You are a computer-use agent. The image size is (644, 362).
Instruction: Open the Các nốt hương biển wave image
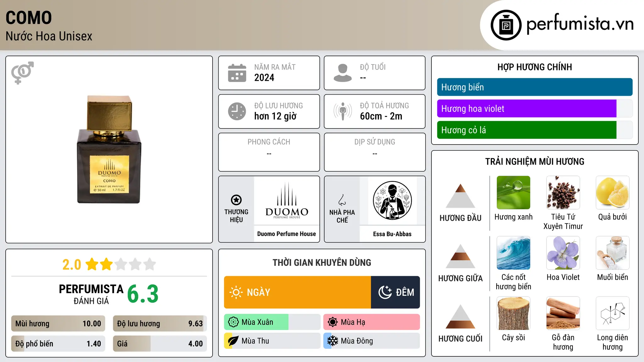click(x=514, y=253)
